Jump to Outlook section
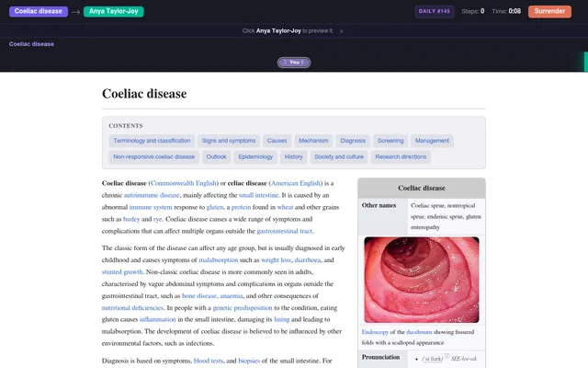588x368 pixels. (217, 157)
